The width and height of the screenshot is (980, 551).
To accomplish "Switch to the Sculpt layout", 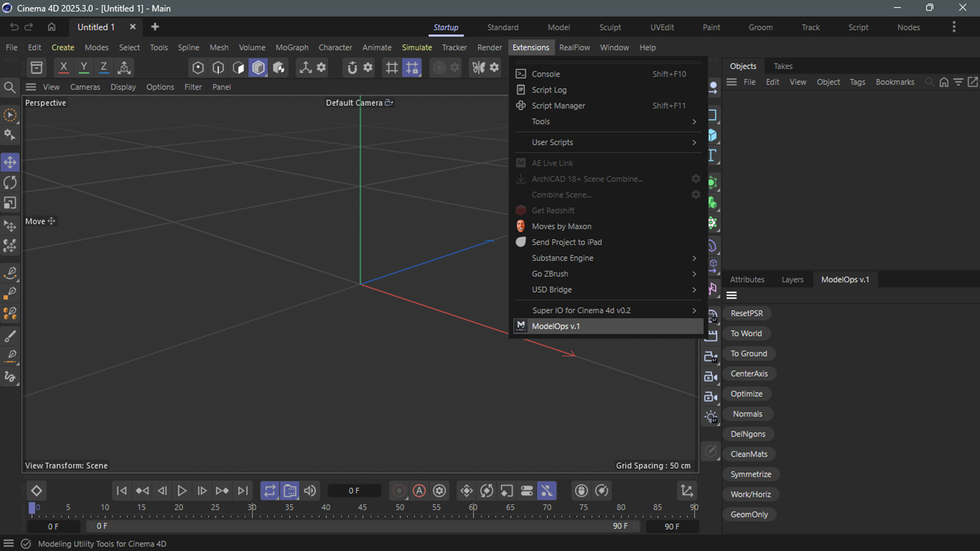I will [x=610, y=27].
